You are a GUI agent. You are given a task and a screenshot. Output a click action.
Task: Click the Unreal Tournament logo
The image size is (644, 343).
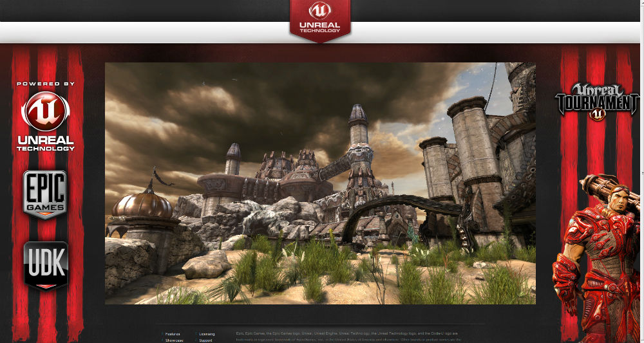pos(597,102)
